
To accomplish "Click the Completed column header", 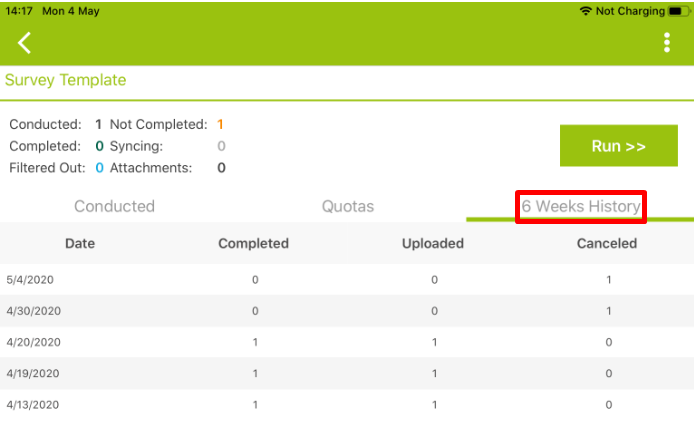I will click(254, 243).
